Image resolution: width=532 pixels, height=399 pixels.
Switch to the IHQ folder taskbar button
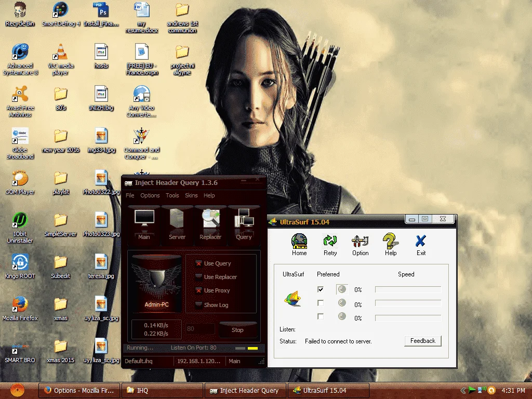click(162, 391)
